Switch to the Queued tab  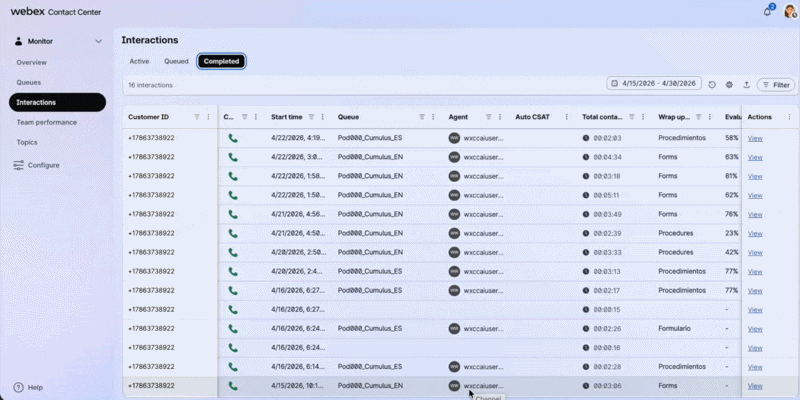(x=176, y=61)
